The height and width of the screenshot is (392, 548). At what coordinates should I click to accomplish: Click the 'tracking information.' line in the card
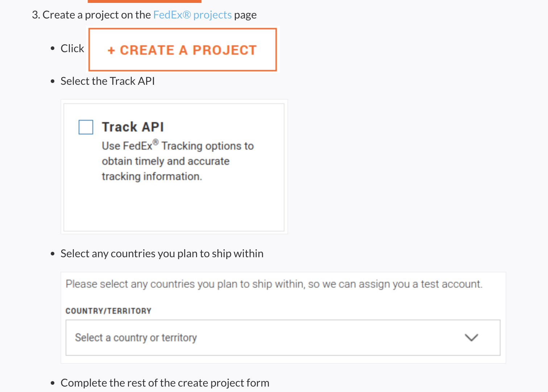151,176
